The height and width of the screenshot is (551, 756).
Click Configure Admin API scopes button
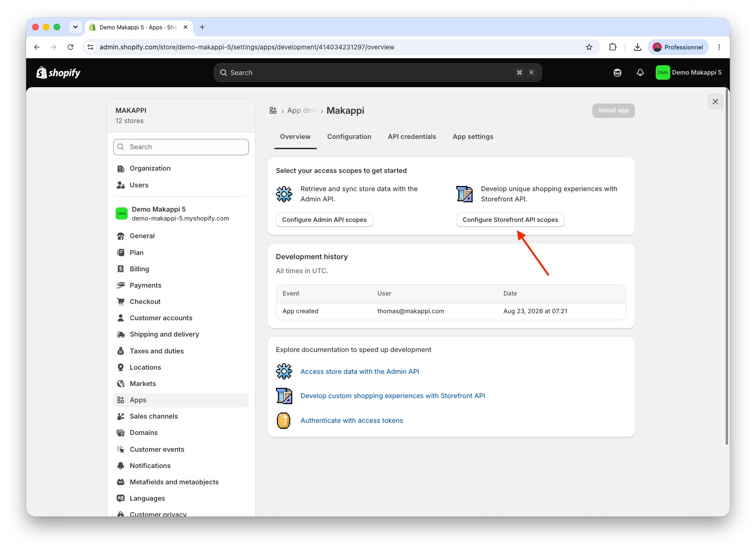[x=324, y=220]
